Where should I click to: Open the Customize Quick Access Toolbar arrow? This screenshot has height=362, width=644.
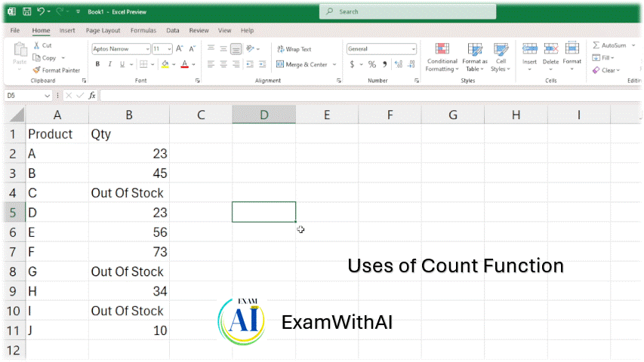click(78, 12)
